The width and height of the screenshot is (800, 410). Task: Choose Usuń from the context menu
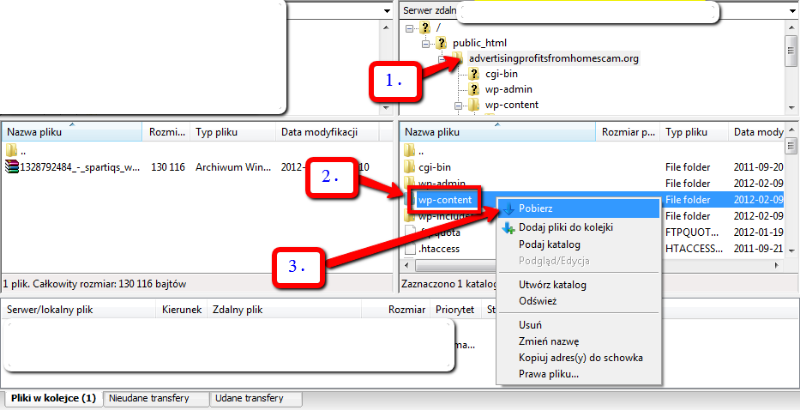(529, 325)
